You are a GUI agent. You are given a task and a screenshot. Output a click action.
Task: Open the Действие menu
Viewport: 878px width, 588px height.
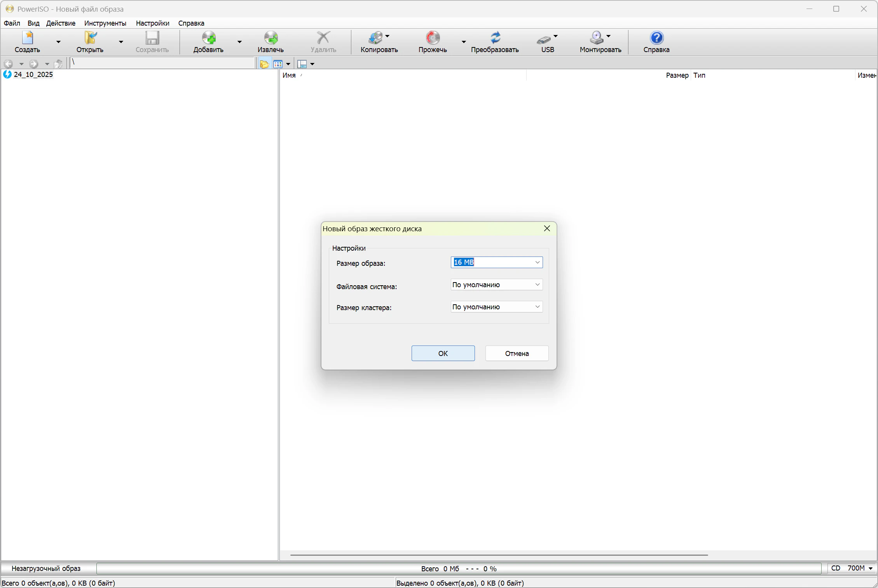coord(61,23)
